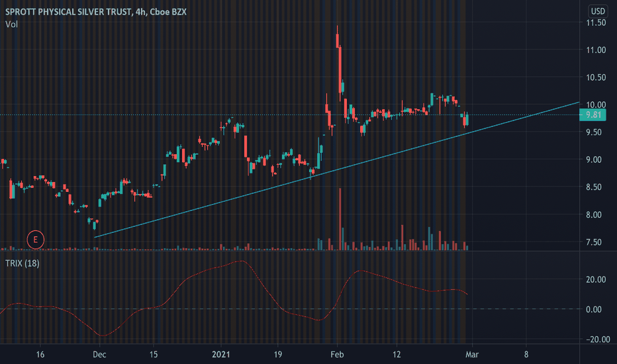Click the '12' date label on time axis
This screenshot has height=364, width=617.
[x=397, y=355]
